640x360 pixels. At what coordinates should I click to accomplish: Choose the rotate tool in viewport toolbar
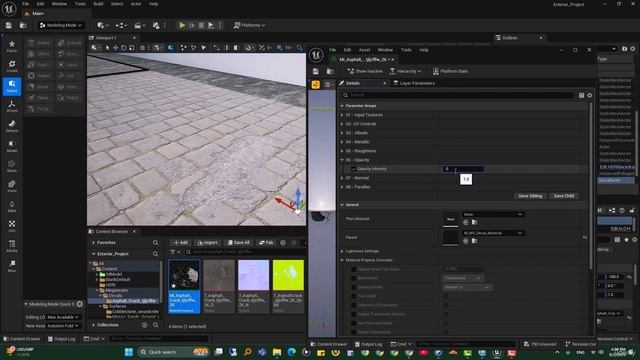(123, 48)
